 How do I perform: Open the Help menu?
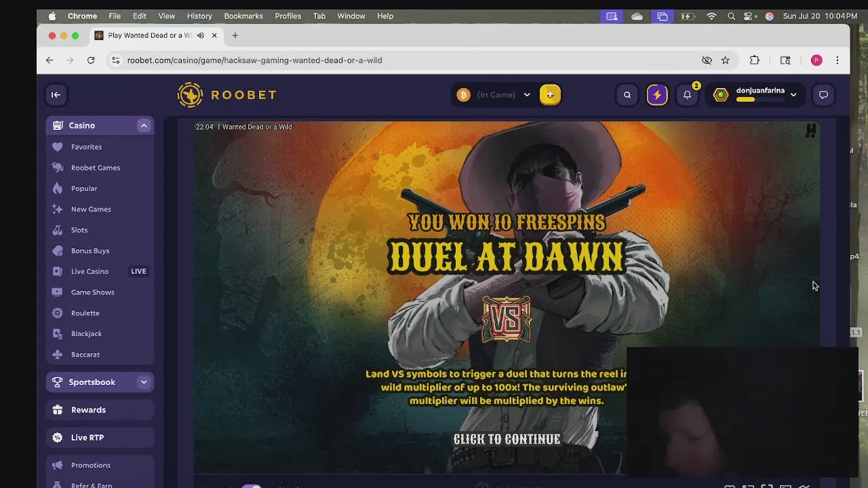click(385, 16)
